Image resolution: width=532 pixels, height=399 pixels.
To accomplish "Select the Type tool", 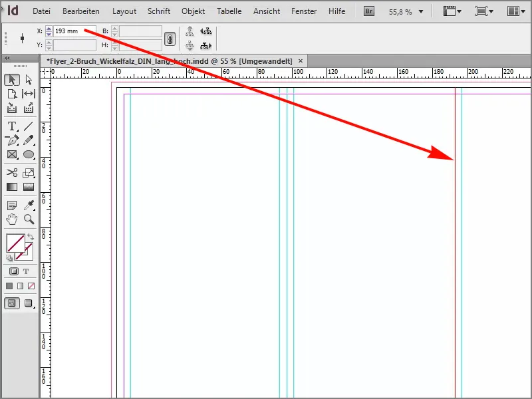I will pos(12,126).
